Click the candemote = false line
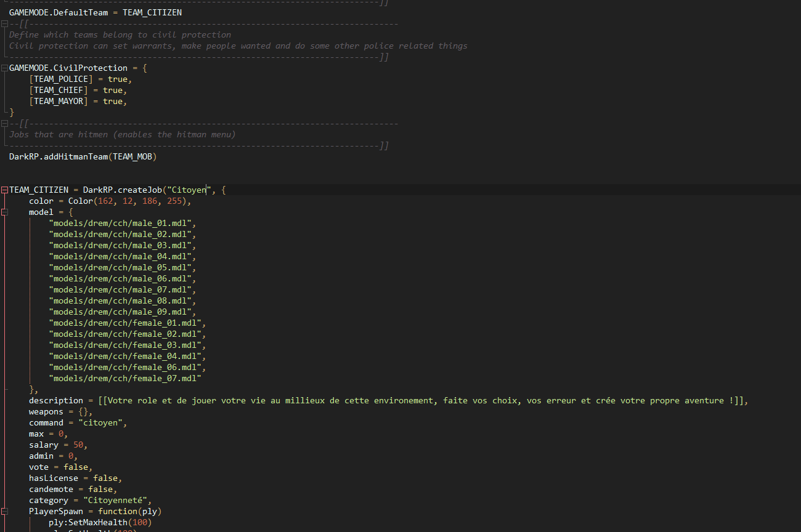Viewport: 801px width, 532px height. click(73, 489)
